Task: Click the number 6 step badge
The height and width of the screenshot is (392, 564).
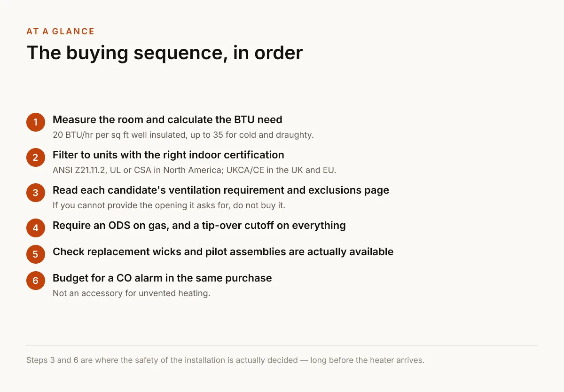Action: [x=36, y=281]
